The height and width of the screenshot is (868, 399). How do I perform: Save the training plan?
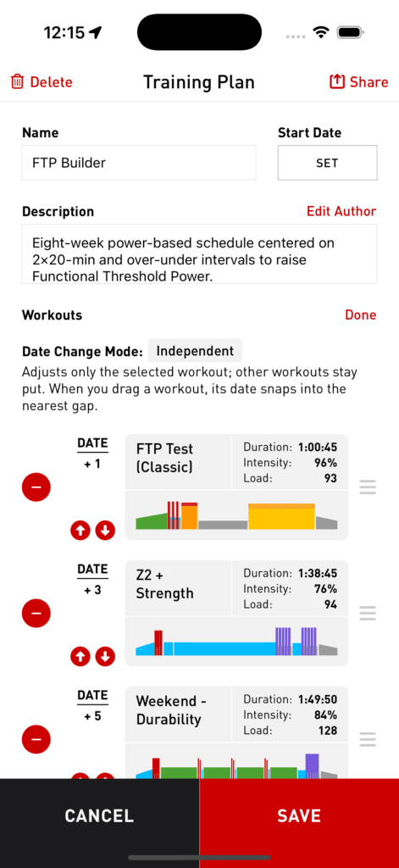[299, 815]
